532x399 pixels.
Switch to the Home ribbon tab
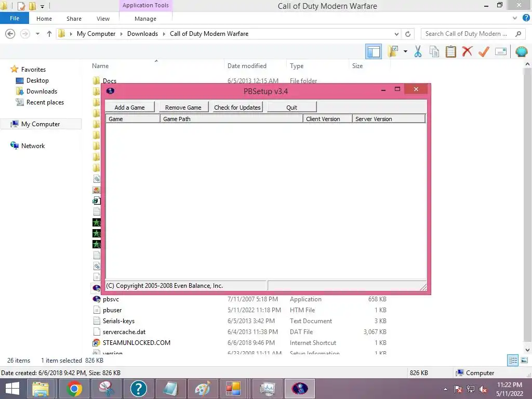(44, 19)
